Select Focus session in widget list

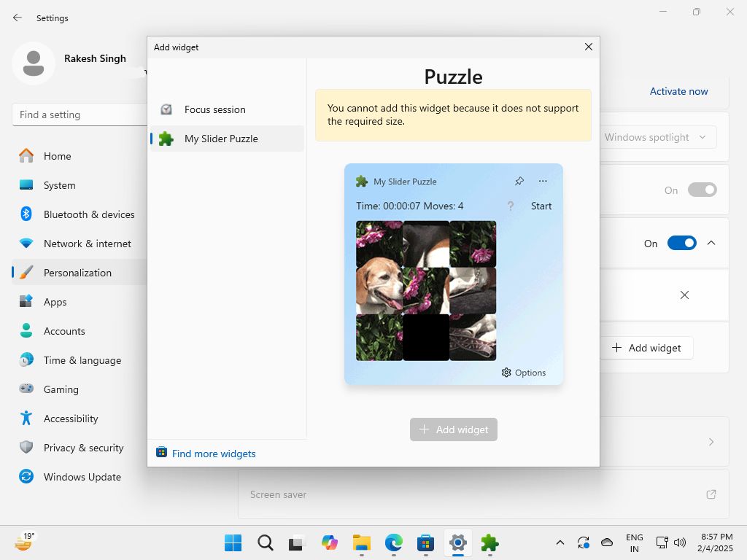tap(214, 109)
